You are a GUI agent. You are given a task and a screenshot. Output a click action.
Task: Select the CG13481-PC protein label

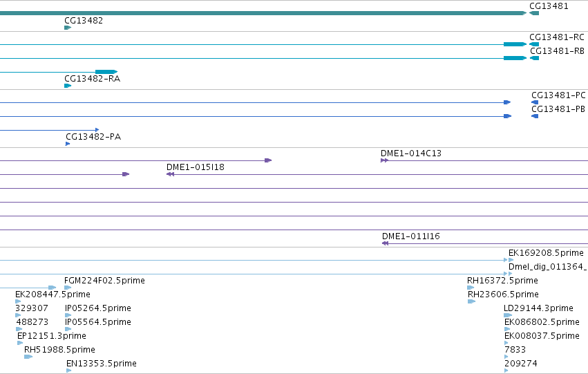tap(558, 95)
